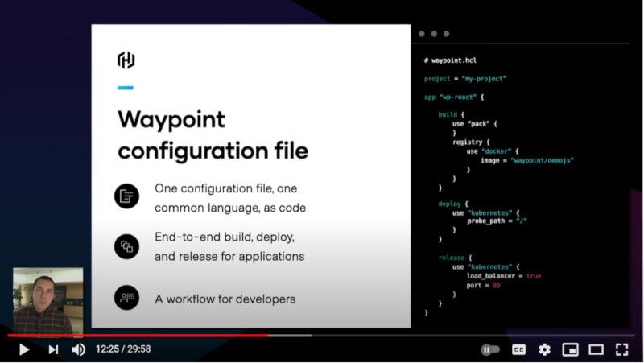
Task: Switch to theater mode
Action: click(x=596, y=349)
